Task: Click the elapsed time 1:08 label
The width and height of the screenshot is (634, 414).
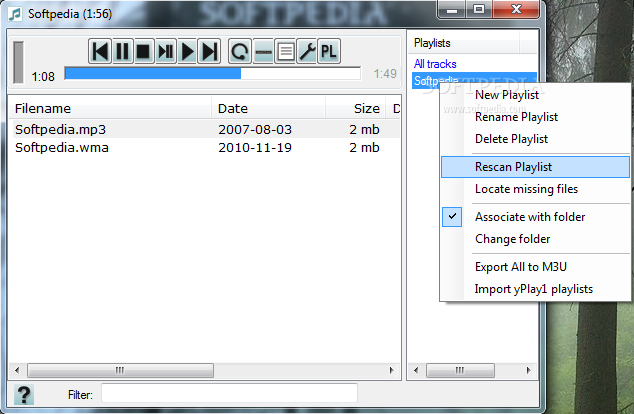Action: pyautogui.click(x=43, y=76)
